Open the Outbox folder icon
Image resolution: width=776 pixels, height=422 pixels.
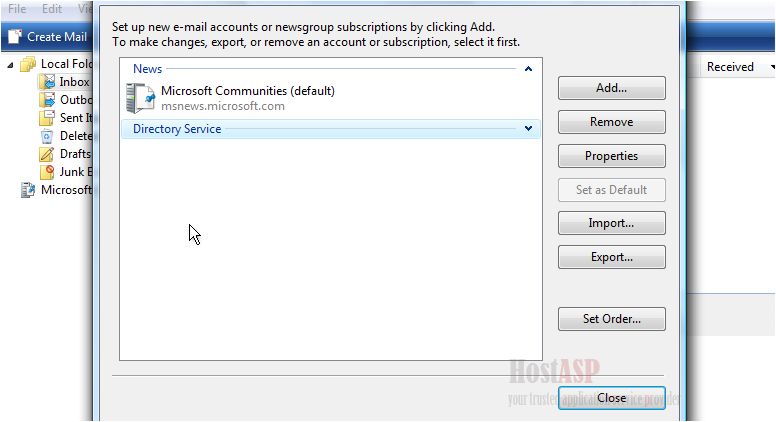click(x=48, y=100)
